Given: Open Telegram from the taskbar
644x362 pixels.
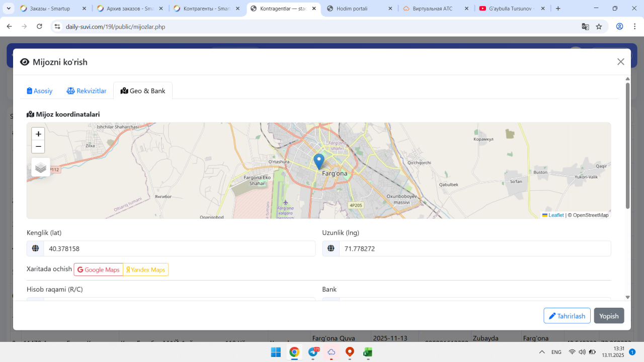Looking at the screenshot, I should point(313,352).
